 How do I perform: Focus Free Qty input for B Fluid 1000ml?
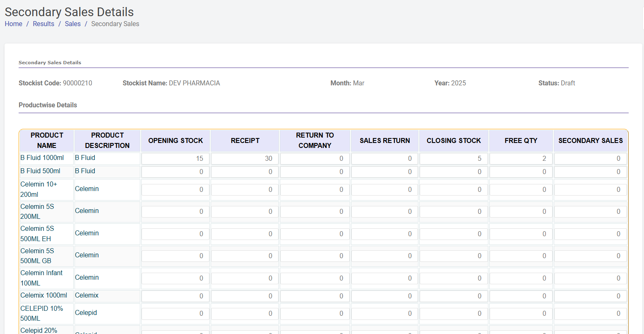521,159
